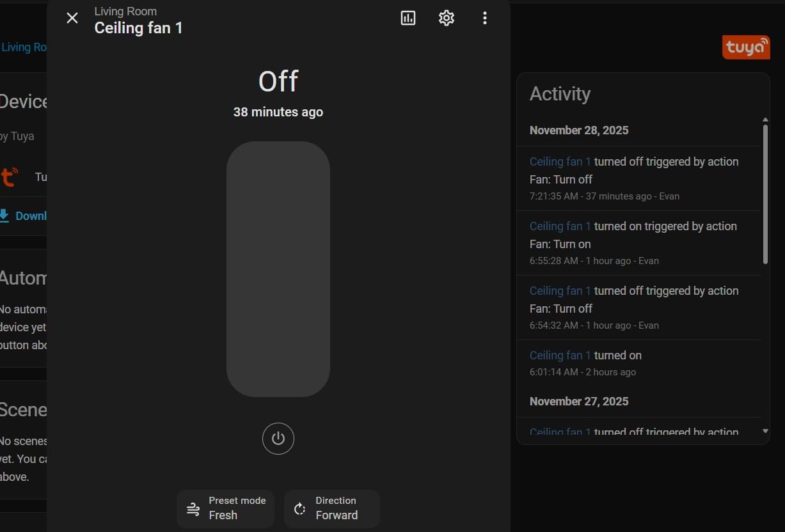
Task: Click the Activity panel scrollbar thumb
Action: pos(765,194)
